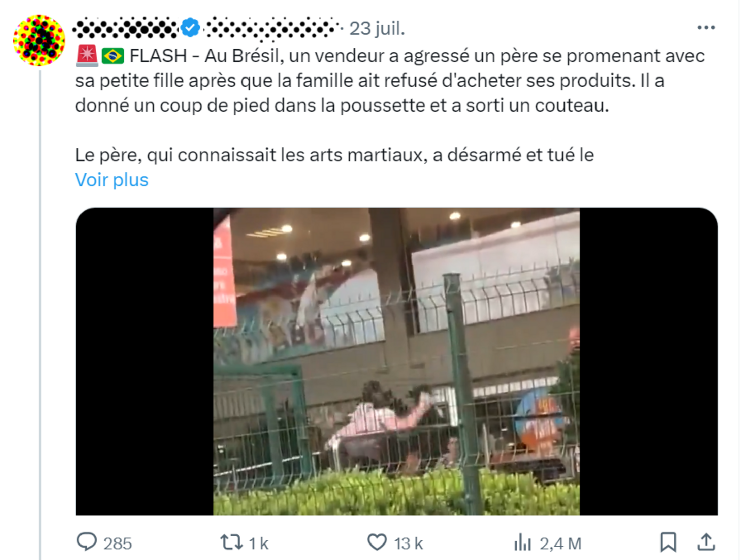Share the post via upload arrow icon
The width and height of the screenshot is (741, 560).
coord(706,542)
